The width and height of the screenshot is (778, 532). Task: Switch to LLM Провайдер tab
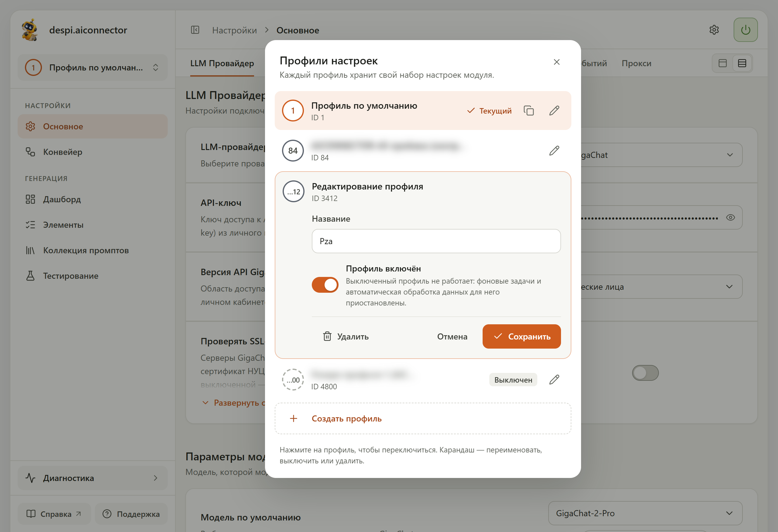coord(222,63)
